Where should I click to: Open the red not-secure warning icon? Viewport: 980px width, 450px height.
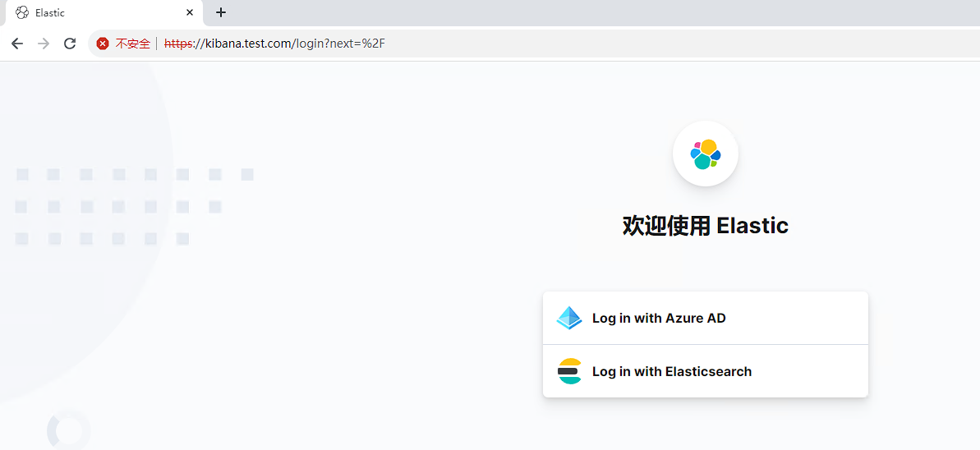[104, 44]
